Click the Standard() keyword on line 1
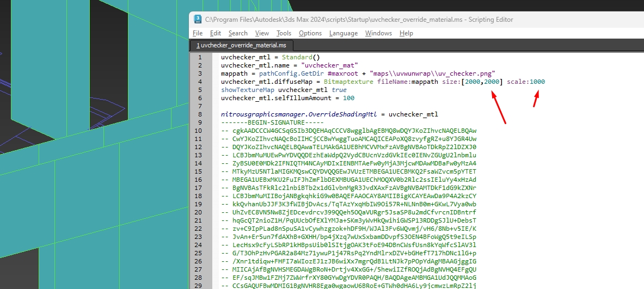Viewport: 644px width, 289px height. (300, 57)
